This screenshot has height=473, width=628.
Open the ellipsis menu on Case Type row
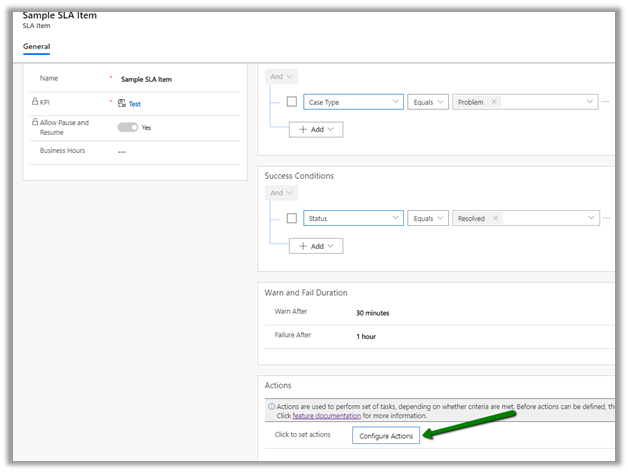tap(606, 102)
